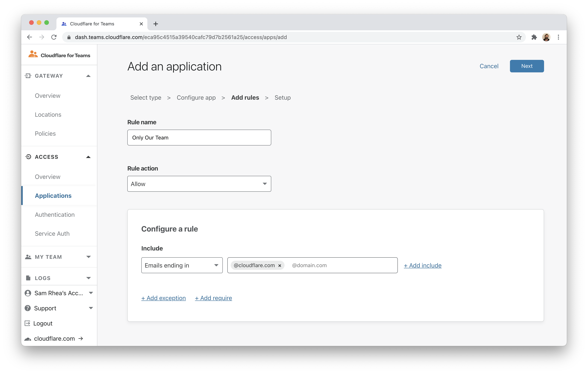Expand the My Team sidebar section

pos(88,257)
